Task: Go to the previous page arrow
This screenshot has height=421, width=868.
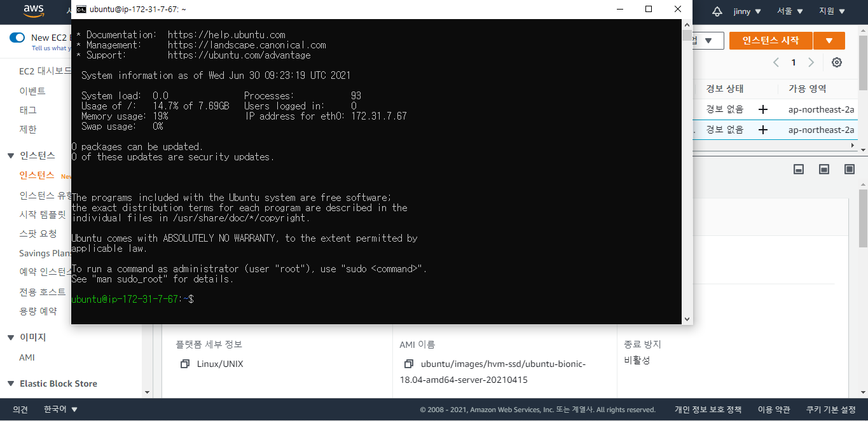Action: 776,62
